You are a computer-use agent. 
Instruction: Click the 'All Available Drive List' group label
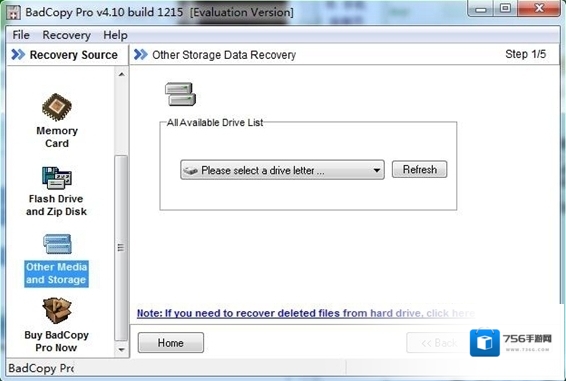tap(215, 122)
